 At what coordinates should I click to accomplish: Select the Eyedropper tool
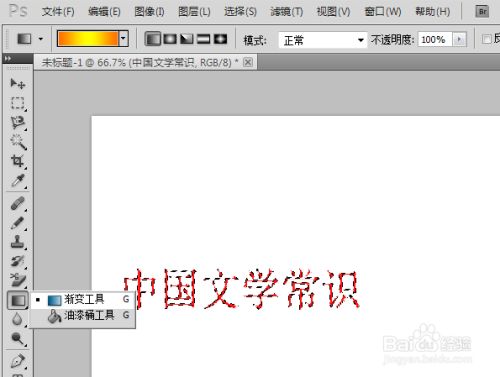(18, 181)
